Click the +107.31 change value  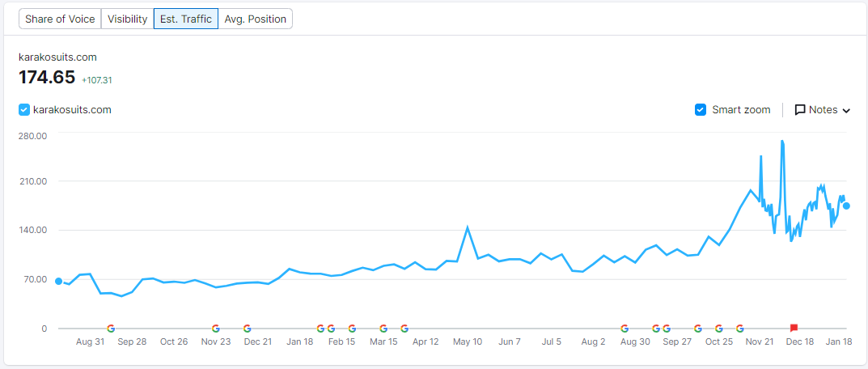[x=97, y=80]
